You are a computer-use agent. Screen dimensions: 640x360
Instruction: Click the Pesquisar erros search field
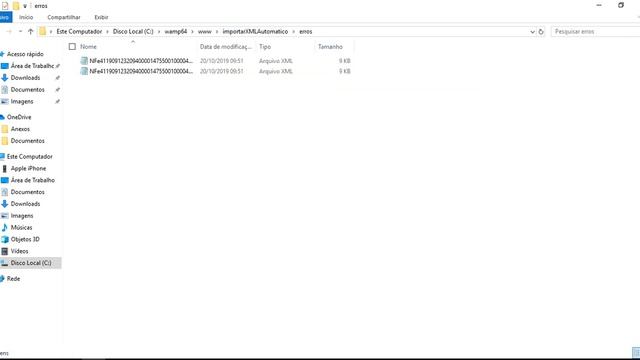tap(596, 31)
